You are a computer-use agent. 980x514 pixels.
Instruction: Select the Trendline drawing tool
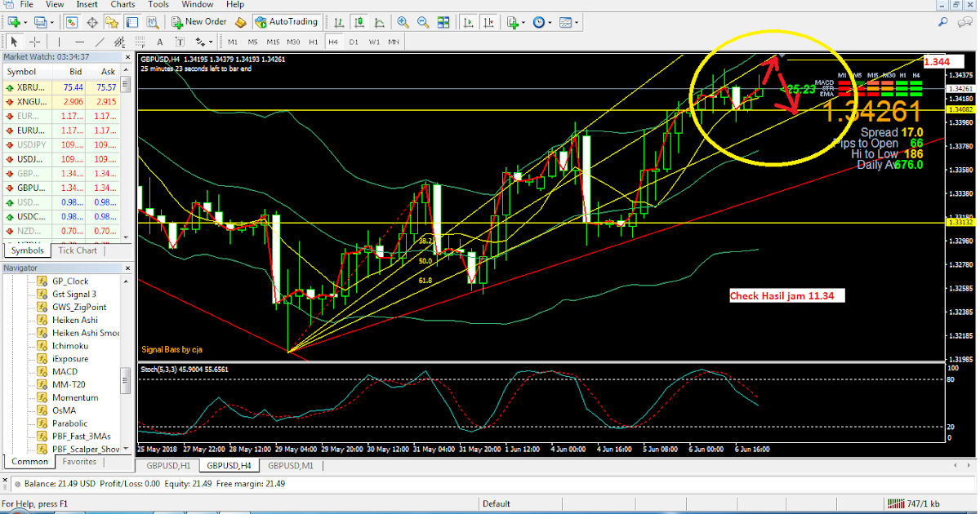point(101,41)
